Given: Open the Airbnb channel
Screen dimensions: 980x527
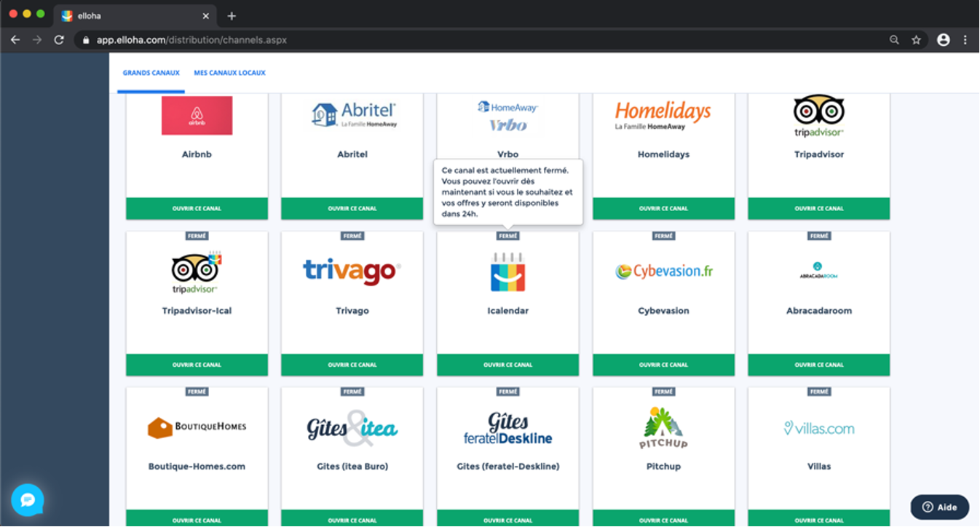Looking at the screenshot, I should (x=197, y=208).
